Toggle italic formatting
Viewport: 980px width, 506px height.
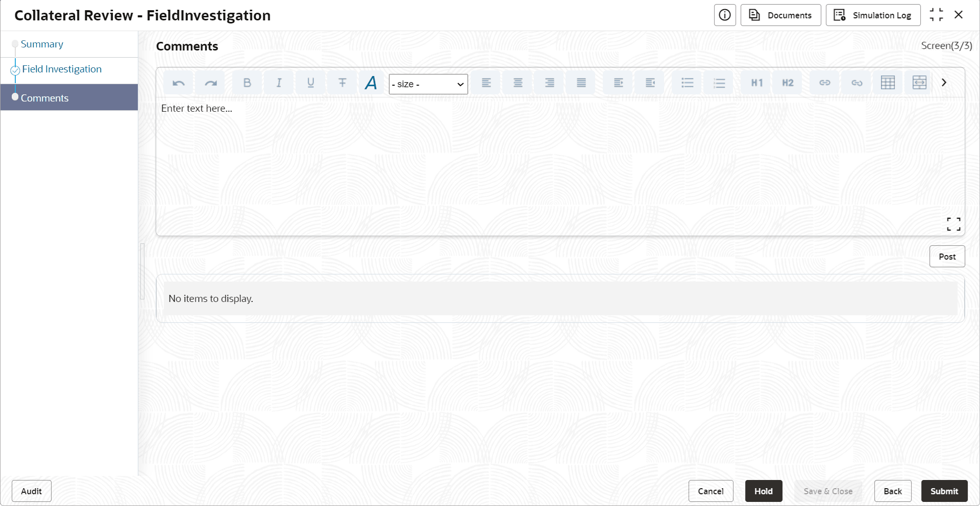tap(279, 83)
